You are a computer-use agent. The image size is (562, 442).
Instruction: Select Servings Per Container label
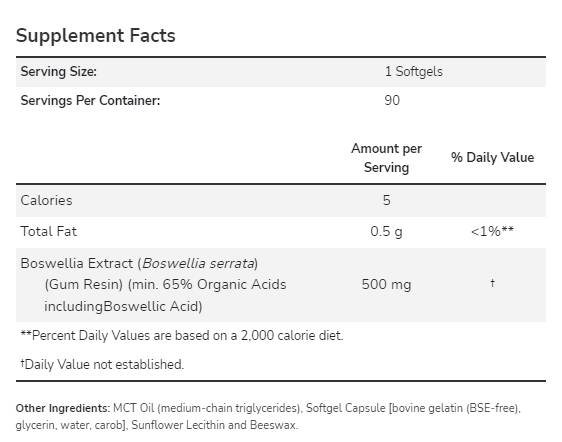pyautogui.click(x=90, y=100)
